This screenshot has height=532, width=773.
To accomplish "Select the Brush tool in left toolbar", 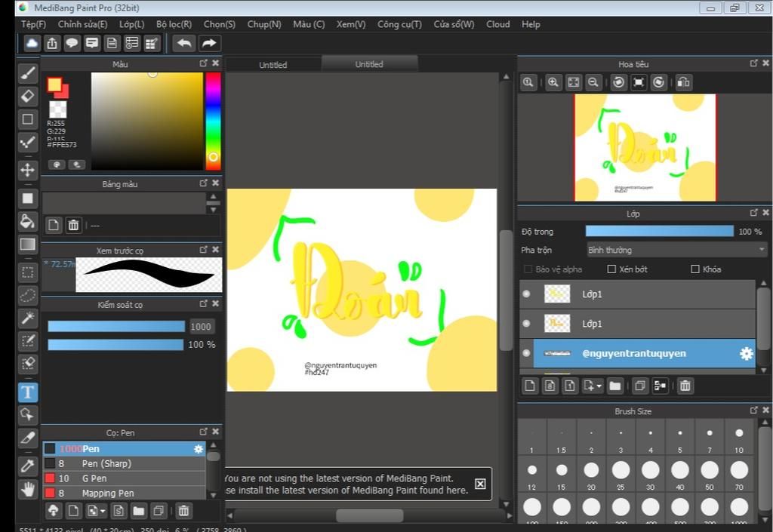I will coord(28,73).
